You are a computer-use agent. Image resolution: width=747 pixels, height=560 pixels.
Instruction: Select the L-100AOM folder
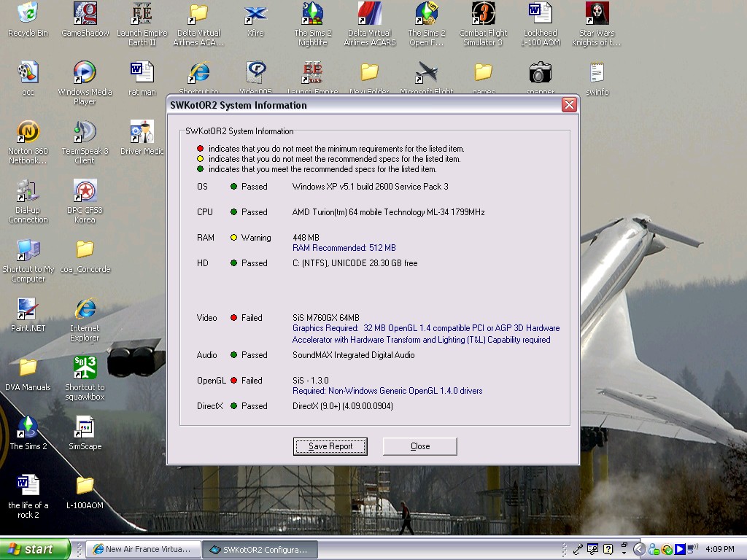(x=85, y=491)
